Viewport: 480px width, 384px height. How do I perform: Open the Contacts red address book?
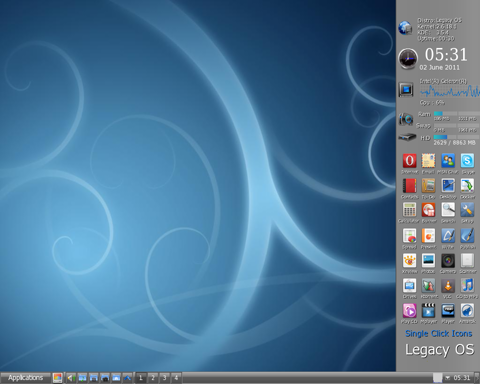click(x=409, y=186)
